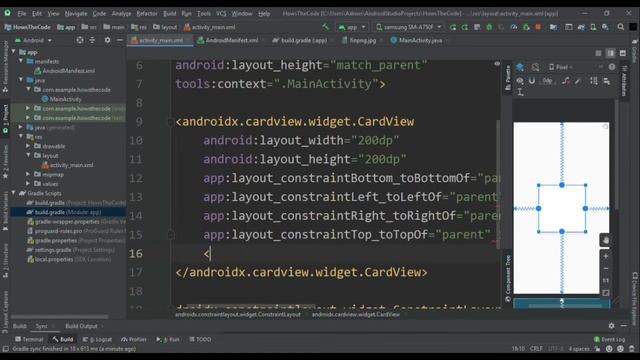Click the CardView top constraint handle in preview

coord(562,185)
